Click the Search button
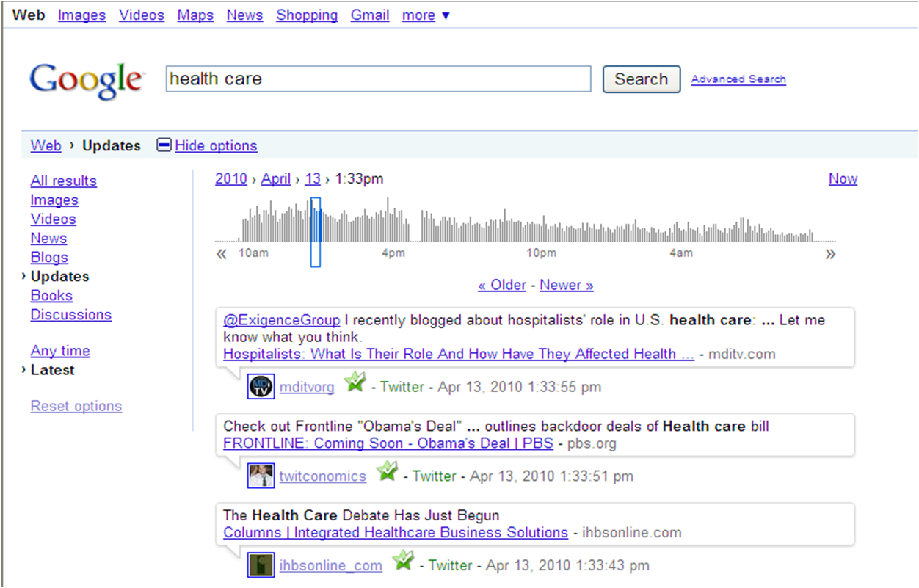The width and height of the screenshot is (919, 588). [x=642, y=79]
